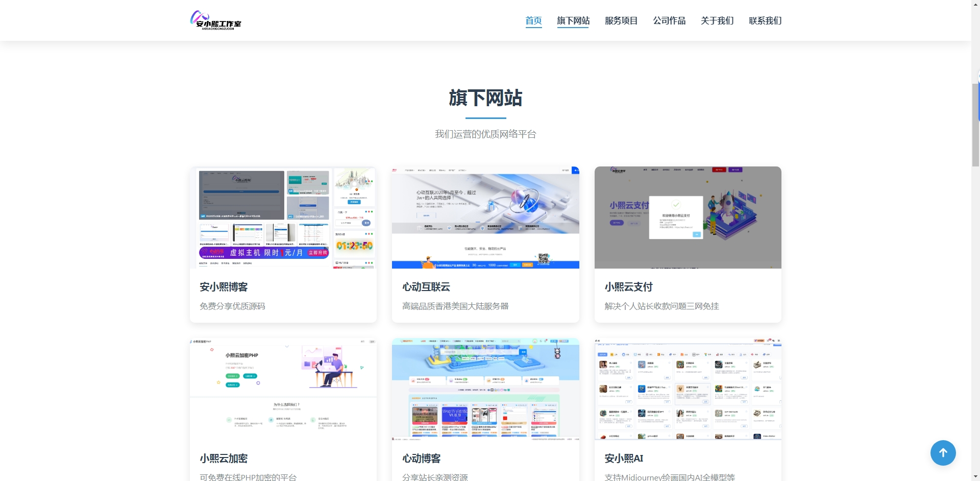Click the text 免费分享优质源码
The image size is (980, 481).
tap(232, 306)
